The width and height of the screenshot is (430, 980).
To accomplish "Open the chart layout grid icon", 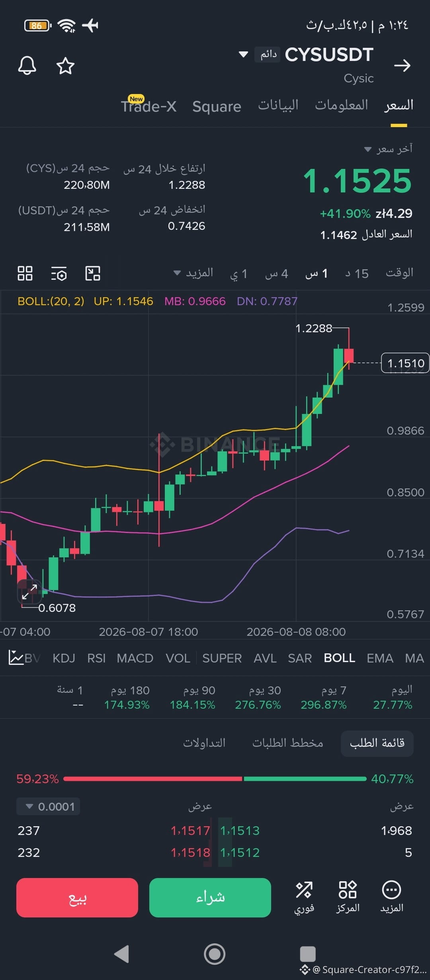I will pyautogui.click(x=25, y=273).
